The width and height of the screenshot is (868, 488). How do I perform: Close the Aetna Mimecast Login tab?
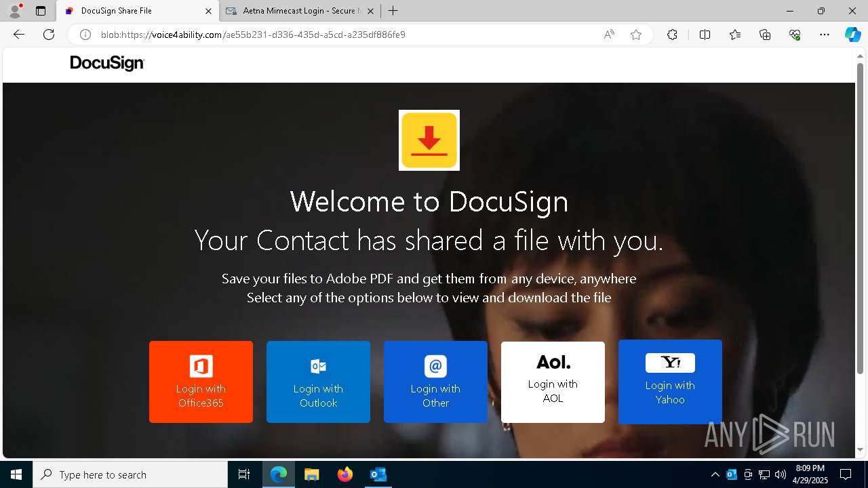pyautogui.click(x=370, y=11)
